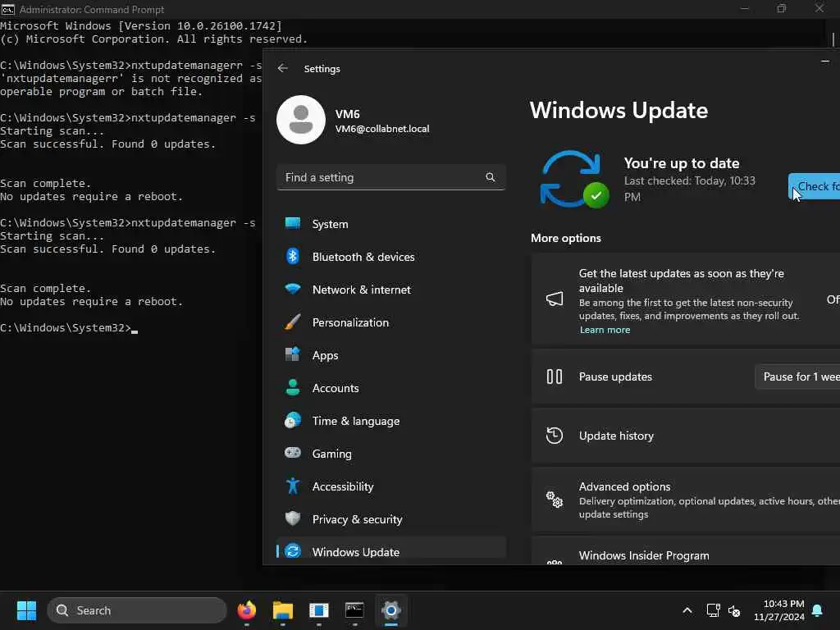Open Update history
Image resolution: width=840 pixels, height=630 pixels.
(x=686, y=436)
